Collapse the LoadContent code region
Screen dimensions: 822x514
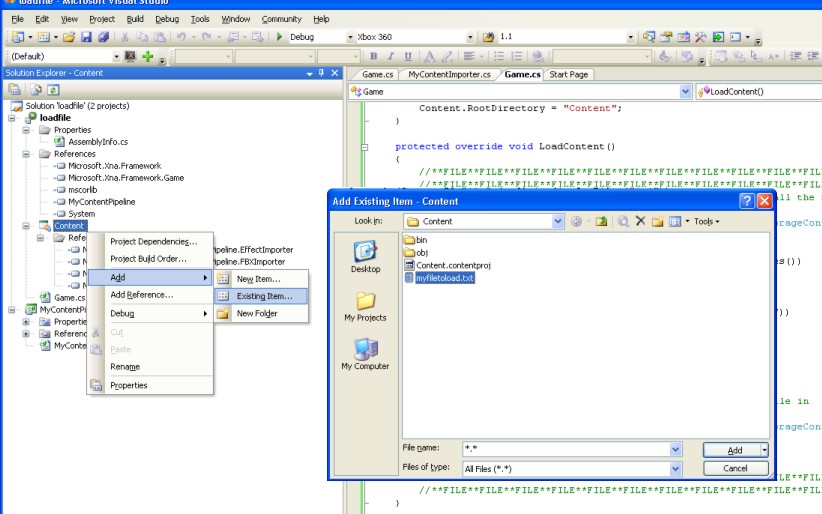click(365, 147)
